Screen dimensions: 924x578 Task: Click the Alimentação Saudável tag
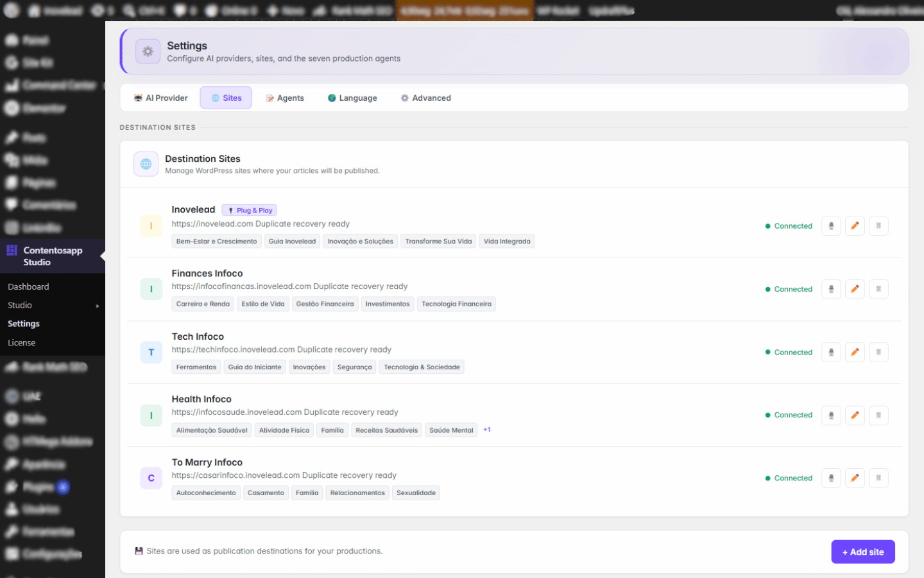pos(212,430)
